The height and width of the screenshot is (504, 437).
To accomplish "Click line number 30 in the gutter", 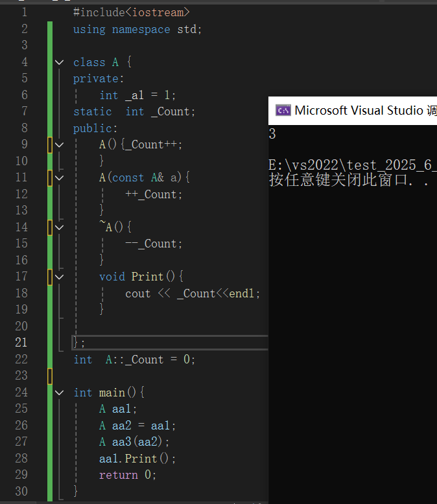I will [x=21, y=491].
